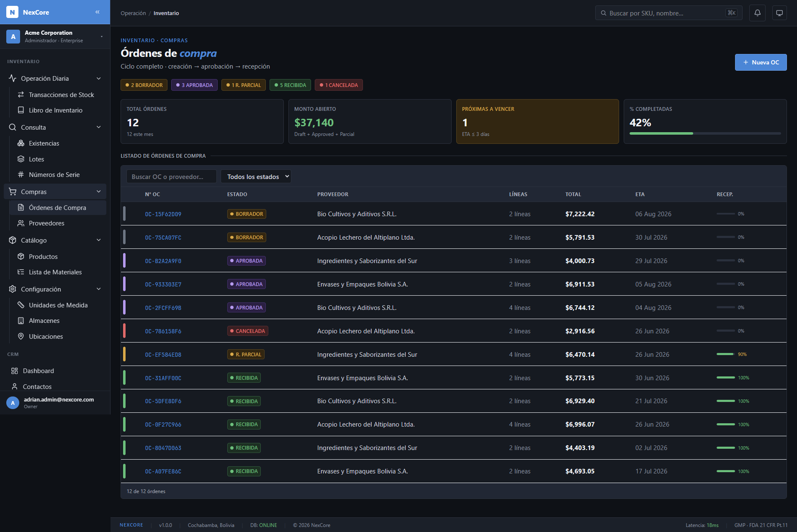The width and height of the screenshot is (797, 532).
Task: Click the Compras shopping cart icon
Action: coord(13,192)
